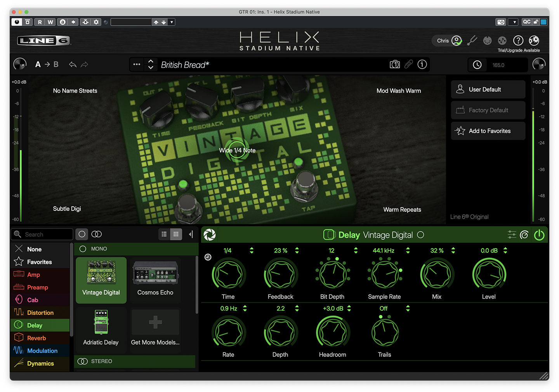Click the Feedback value stepper arrows

297,250
